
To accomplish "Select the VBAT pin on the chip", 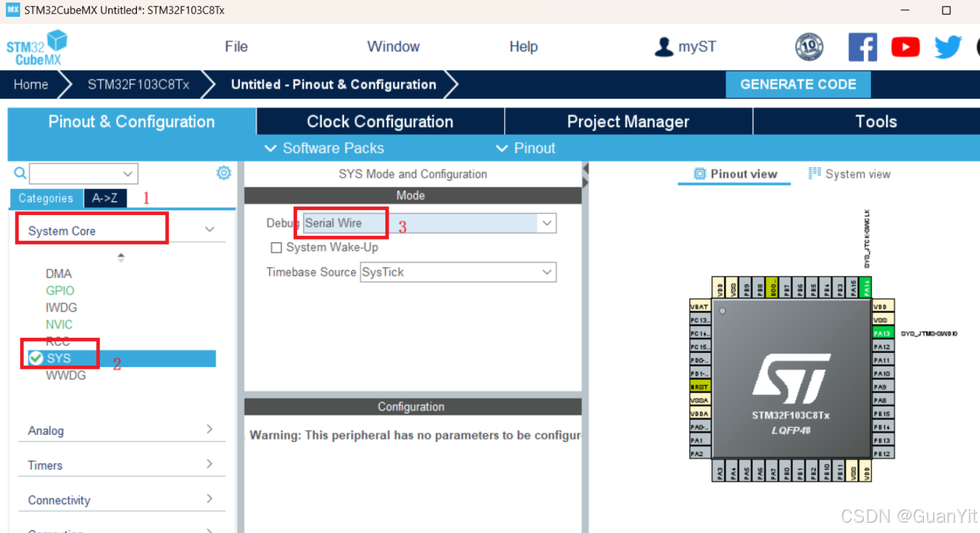I will pos(700,307).
